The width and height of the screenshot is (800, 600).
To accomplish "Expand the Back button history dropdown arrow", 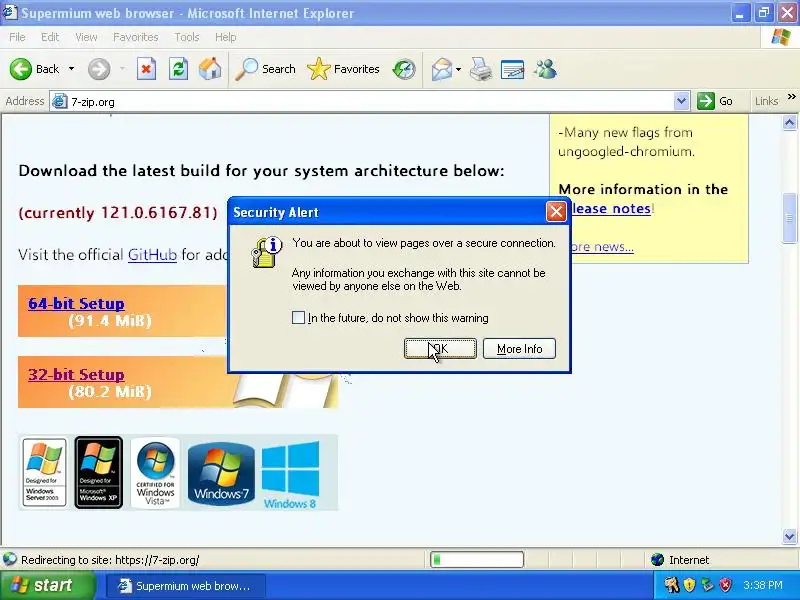I will [x=71, y=69].
